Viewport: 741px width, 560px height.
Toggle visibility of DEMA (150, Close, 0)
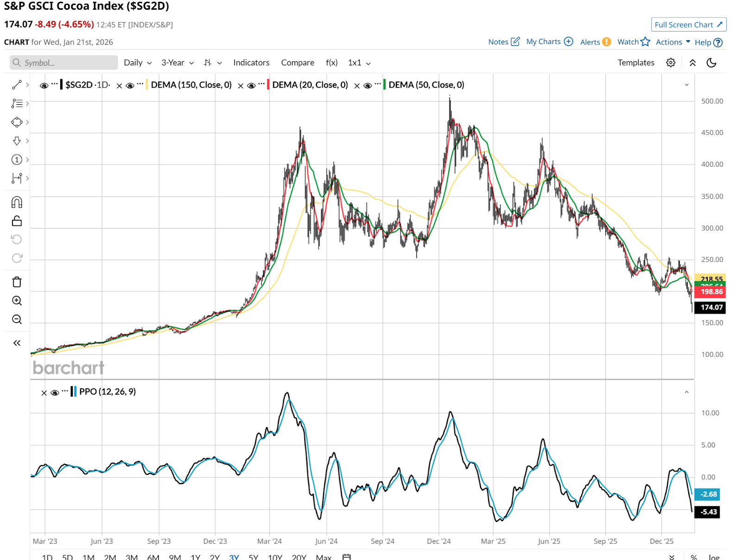(x=130, y=86)
